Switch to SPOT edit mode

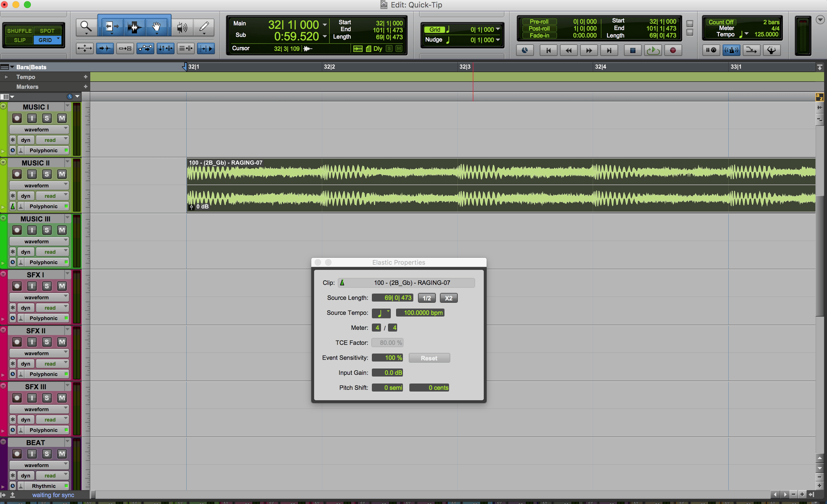[47, 31]
